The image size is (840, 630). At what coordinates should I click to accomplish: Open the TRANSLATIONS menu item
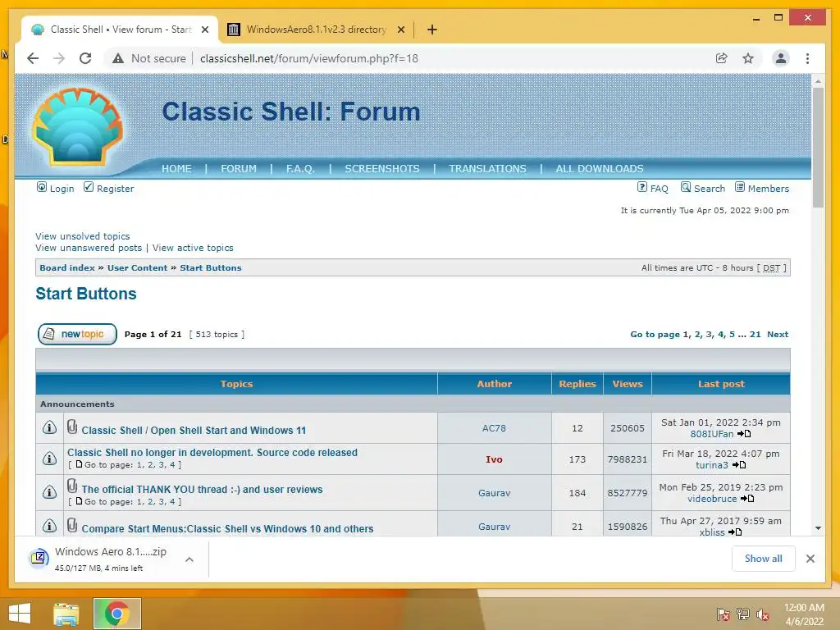(487, 169)
